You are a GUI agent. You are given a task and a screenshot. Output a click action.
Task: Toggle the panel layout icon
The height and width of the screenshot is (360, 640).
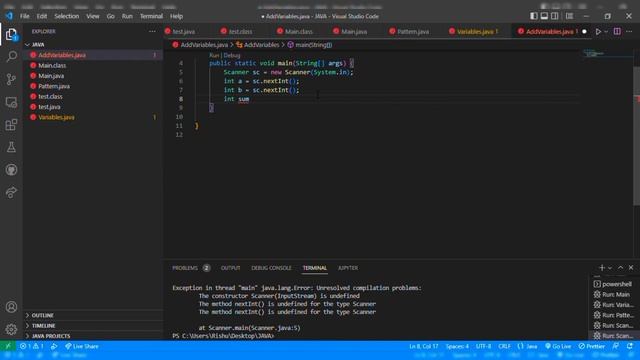tap(544, 16)
